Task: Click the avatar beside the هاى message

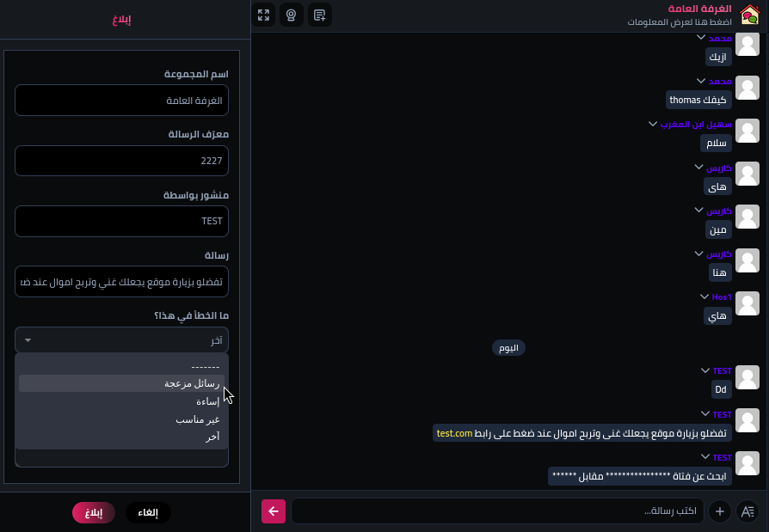Action: click(747, 174)
